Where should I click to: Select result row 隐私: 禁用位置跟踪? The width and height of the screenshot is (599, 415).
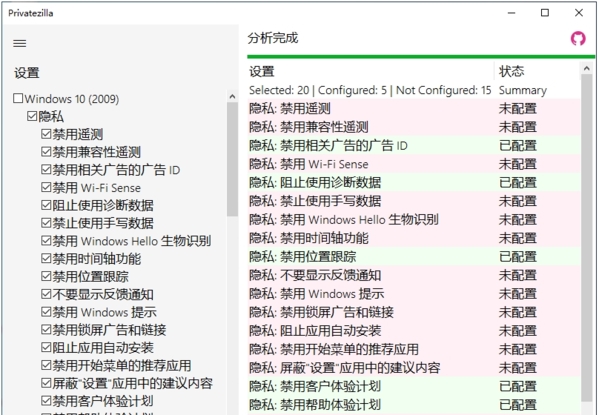click(414, 257)
